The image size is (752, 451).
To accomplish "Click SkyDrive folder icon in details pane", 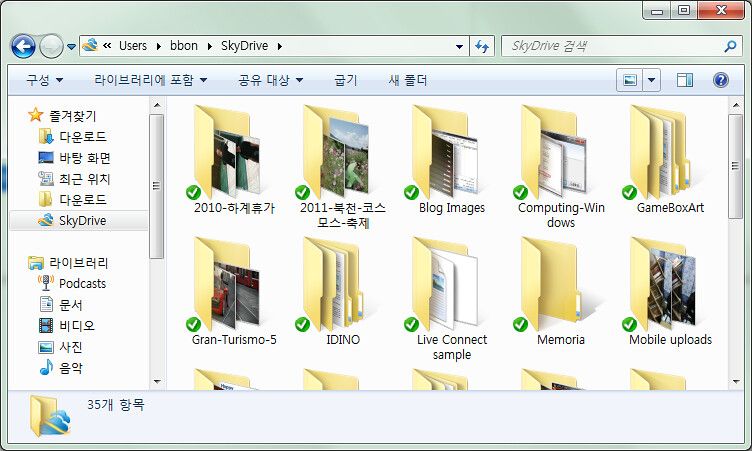I will [x=50, y=415].
